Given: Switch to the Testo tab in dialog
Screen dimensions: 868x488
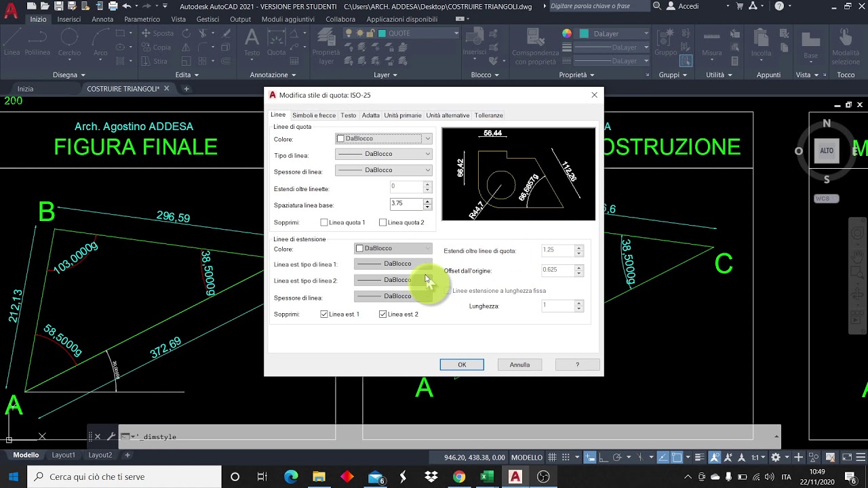Looking at the screenshot, I should (x=349, y=115).
